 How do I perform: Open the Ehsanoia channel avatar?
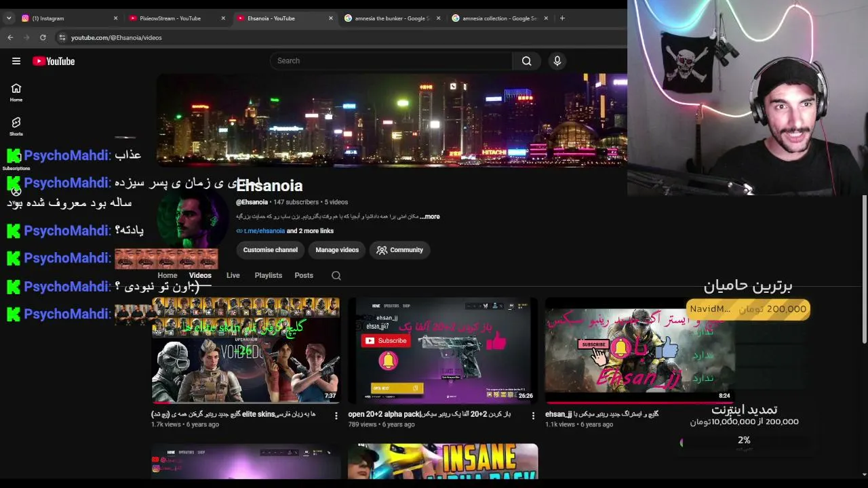[x=193, y=218]
